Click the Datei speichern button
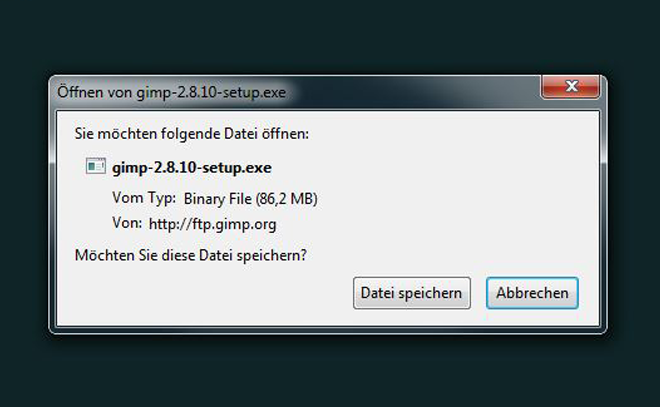The image size is (660, 407). 411,293
